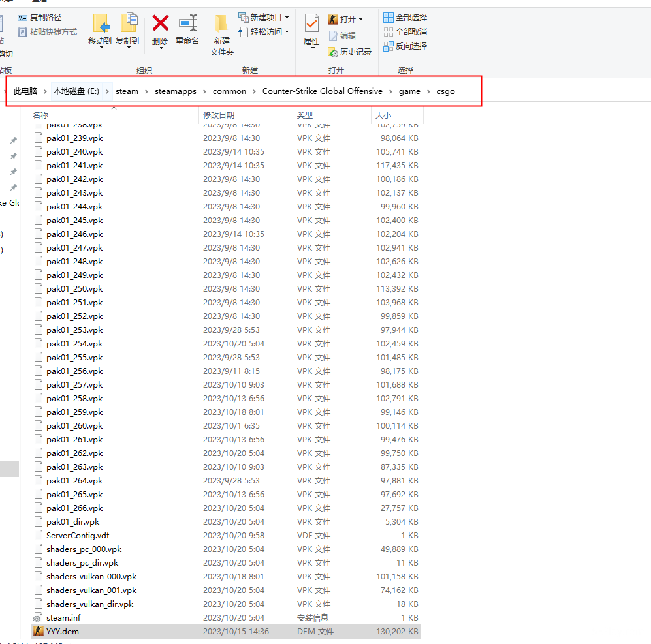The image size is (651, 644).
Task: Open the Easy access (轻松访问) dropdown
Action: coord(263,31)
